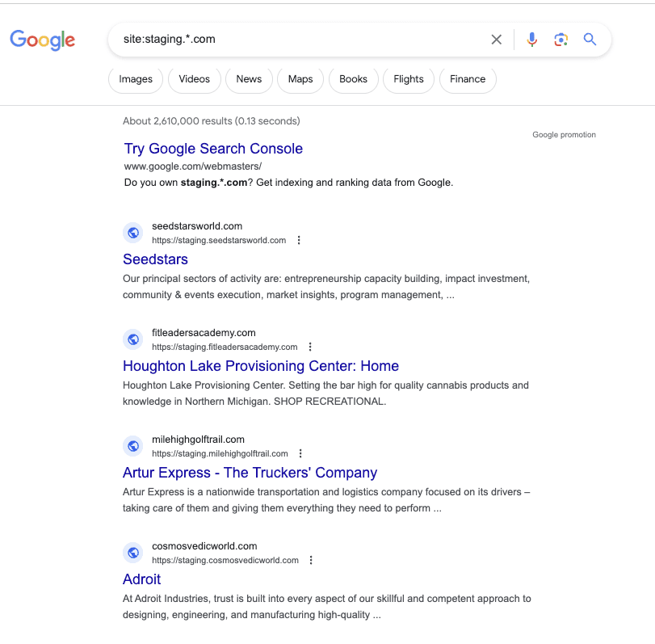Visit the Seedstars result link
The width and height of the screenshot is (655, 644).
point(155,259)
